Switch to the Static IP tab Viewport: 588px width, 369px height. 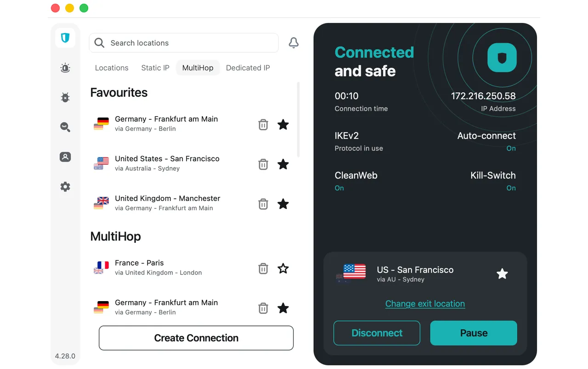pos(155,68)
